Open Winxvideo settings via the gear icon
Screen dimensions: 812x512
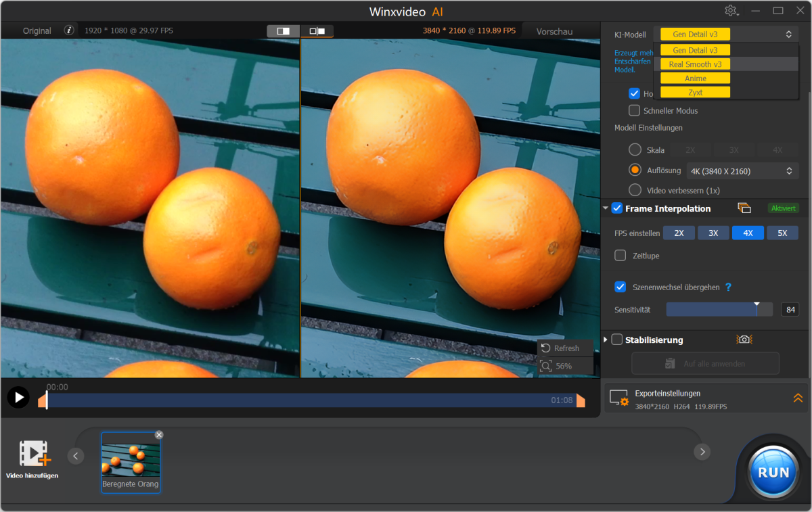click(x=731, y=10)
